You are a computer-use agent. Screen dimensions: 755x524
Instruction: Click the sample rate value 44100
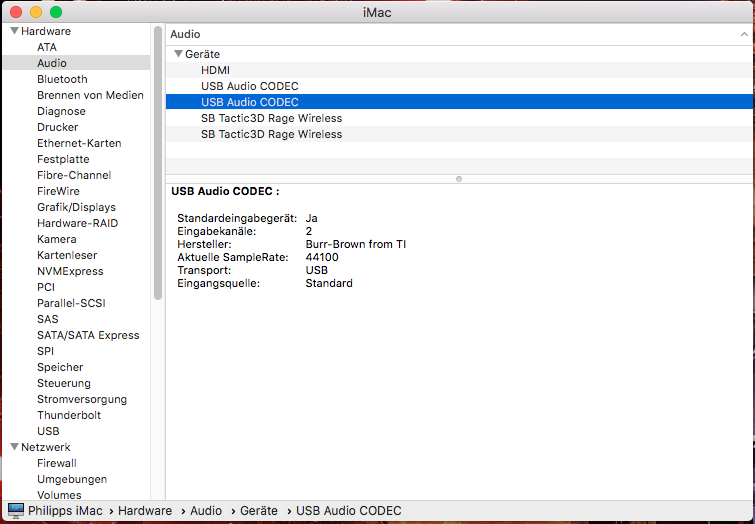[x=322, y=257]
